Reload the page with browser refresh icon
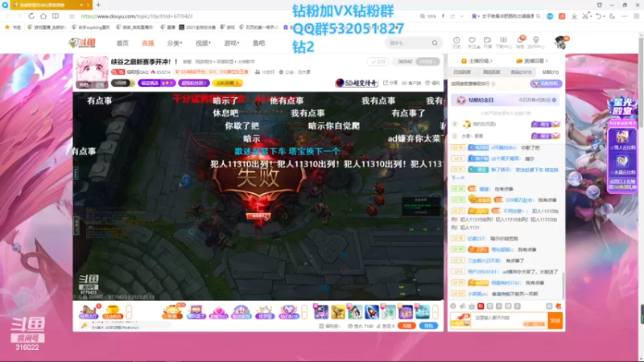 [31, 16]
